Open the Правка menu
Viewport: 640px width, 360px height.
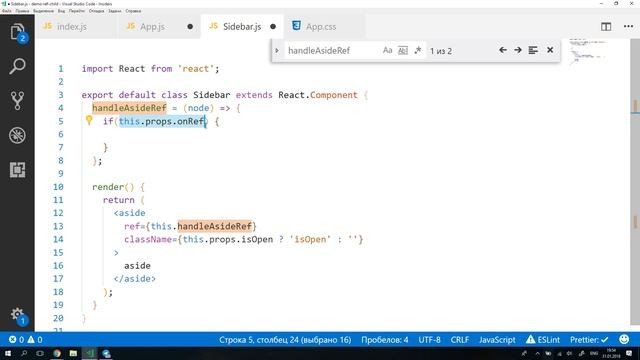tap(22, 11)
